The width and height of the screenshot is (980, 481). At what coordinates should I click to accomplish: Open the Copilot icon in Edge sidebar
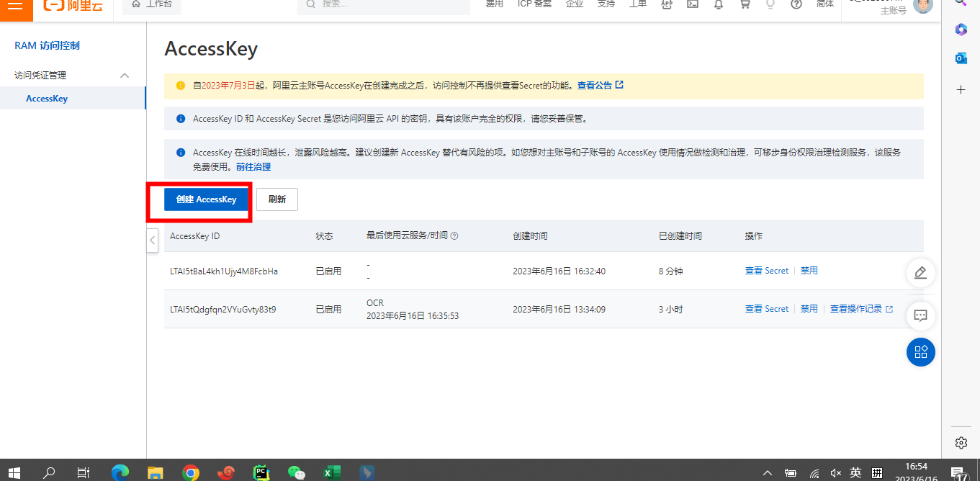[x=961, y=29]
